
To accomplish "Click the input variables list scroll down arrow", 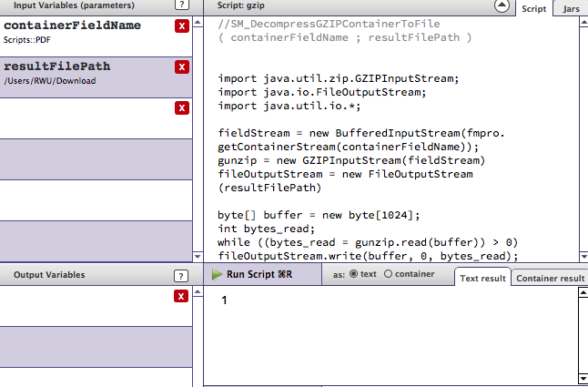I will point(198,257).
